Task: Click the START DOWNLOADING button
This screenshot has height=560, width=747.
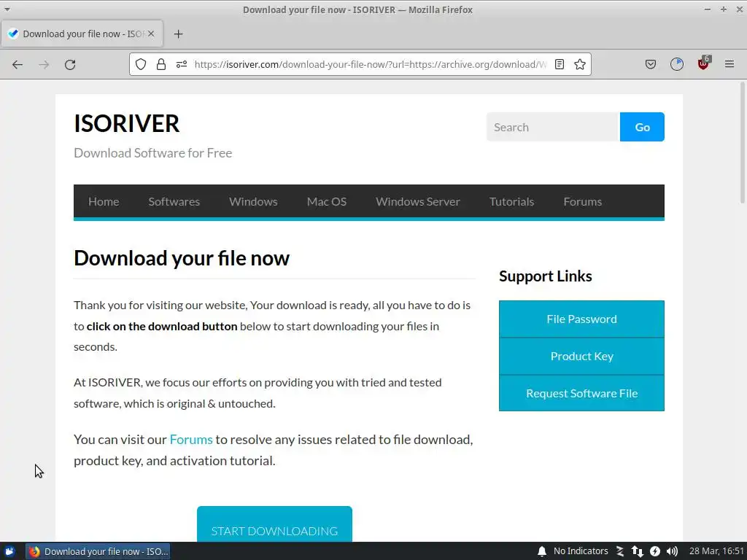Action: point(274,524)
